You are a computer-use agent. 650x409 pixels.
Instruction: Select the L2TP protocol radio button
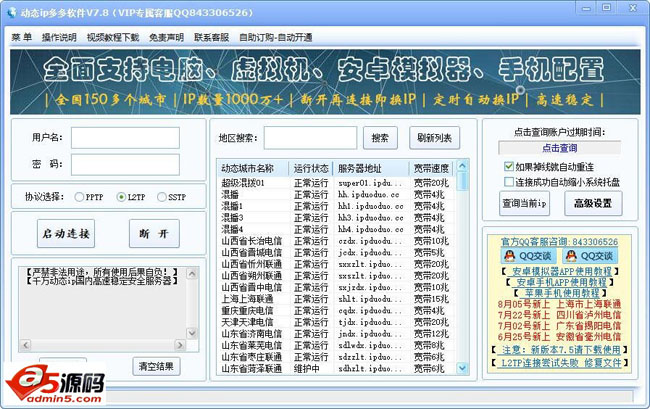pos(121,197)
